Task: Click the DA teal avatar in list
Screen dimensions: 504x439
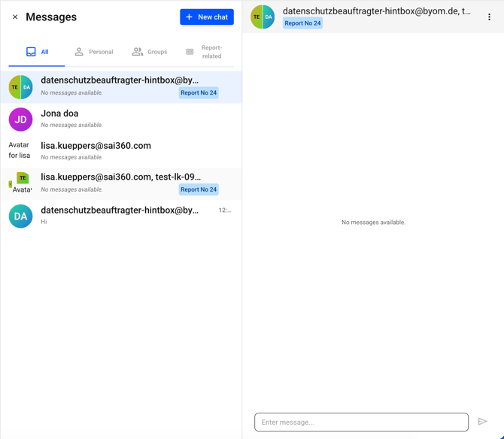Action: click(x=20, y=216)
